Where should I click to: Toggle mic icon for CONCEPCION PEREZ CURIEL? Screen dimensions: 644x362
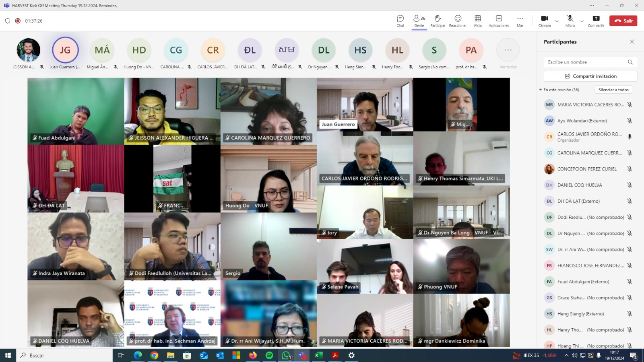pos(630,169)
